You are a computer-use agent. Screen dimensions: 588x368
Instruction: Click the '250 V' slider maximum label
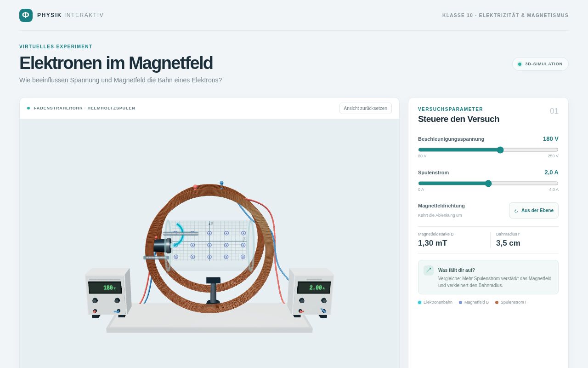[553, 156]
